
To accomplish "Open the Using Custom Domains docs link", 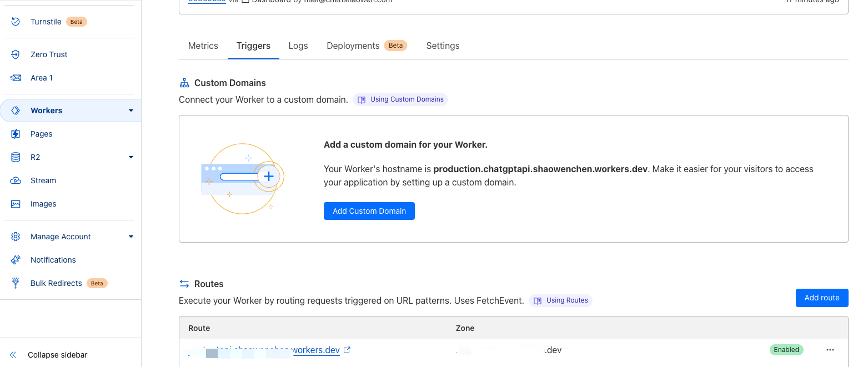I will click(400, 100).
